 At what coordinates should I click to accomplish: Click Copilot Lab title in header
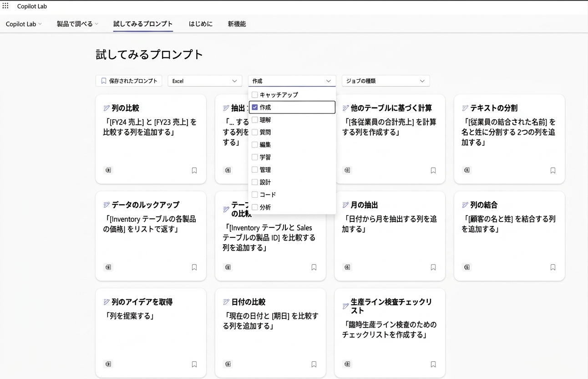coord(32,6)
